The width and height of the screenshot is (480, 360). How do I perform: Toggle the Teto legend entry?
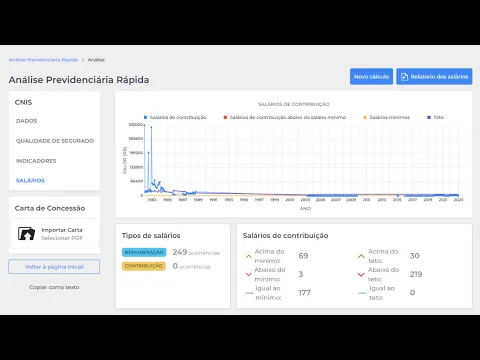[x=436, y=117]
